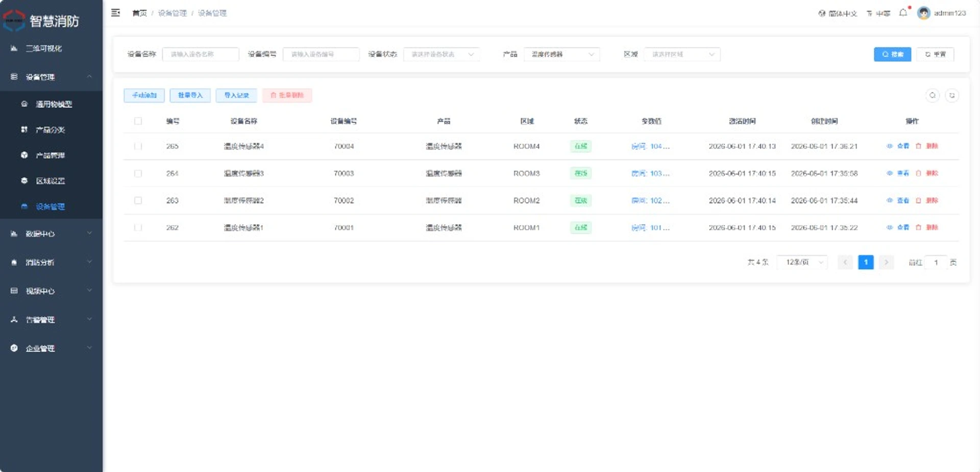Viewport: 980px width, 472px height.
Task: Focus the 设备编号 input field
Action: pyautogui.click(x=321, y=54)
